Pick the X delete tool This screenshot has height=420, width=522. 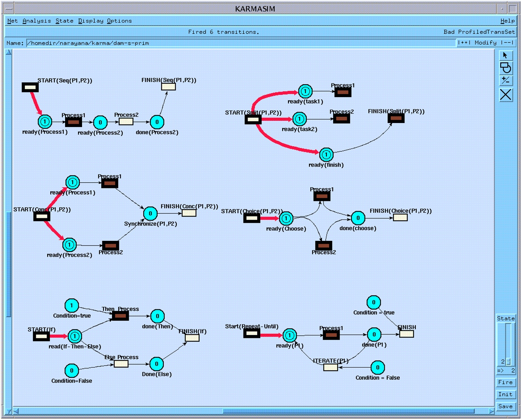tap(505, 95)
